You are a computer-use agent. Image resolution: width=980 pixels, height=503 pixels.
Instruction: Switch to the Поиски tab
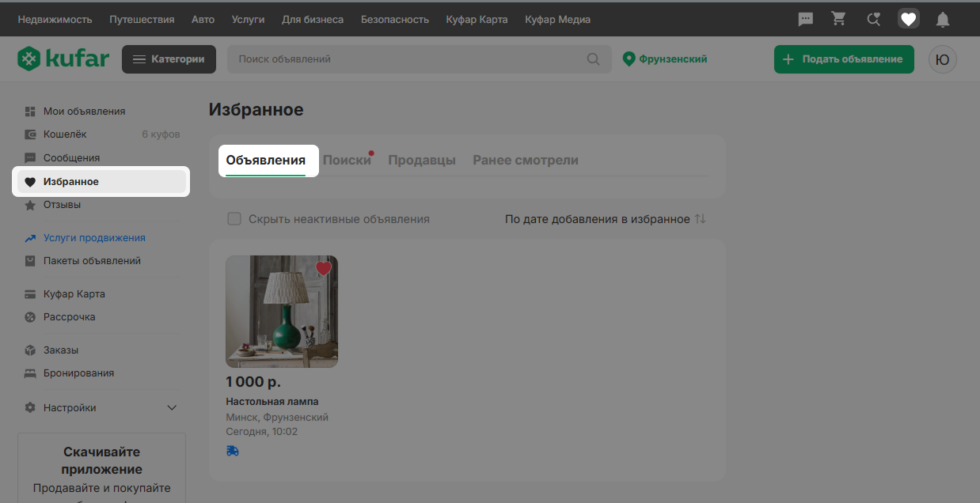347,160
